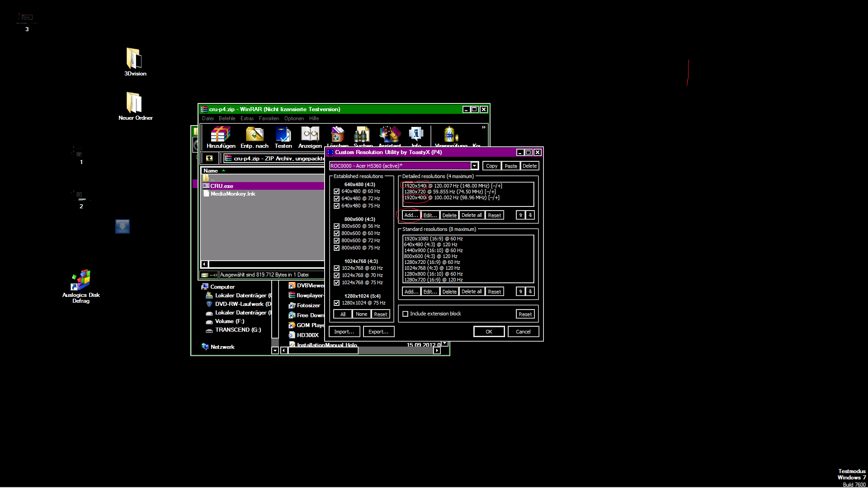The image size is (868, 488).
Task: Uncheck 640x480 @ 72 Hz
Action: click(336, 199)
